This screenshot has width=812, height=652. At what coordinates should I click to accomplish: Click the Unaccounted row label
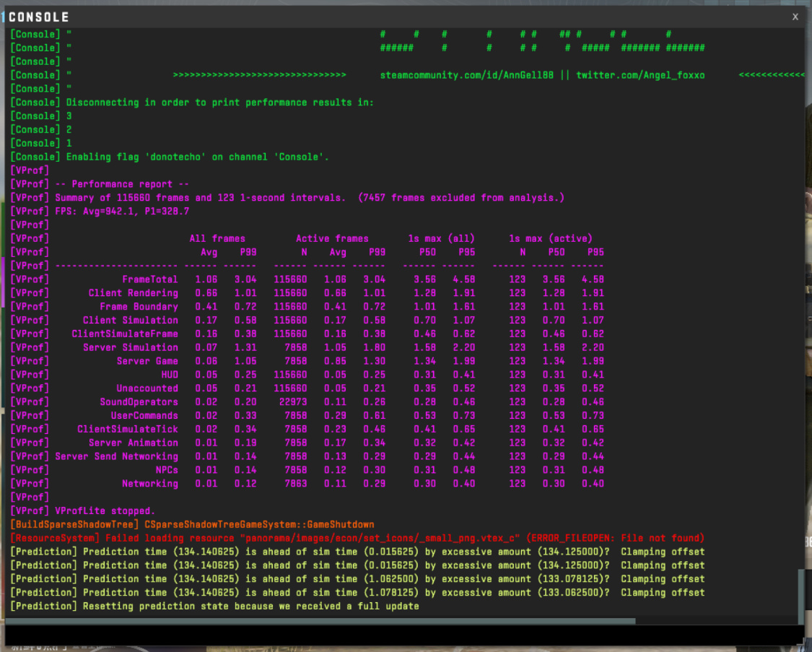pyautogui.click(x=147, y=388)
